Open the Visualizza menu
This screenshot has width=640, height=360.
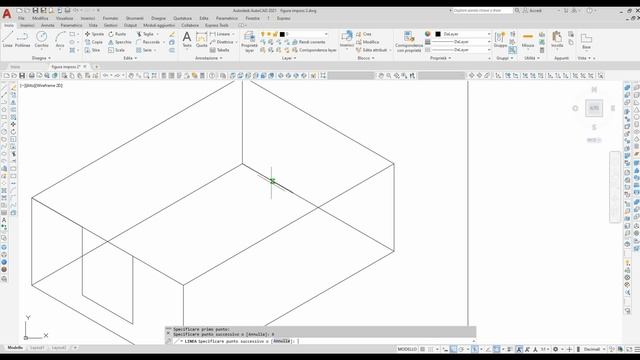64,18
